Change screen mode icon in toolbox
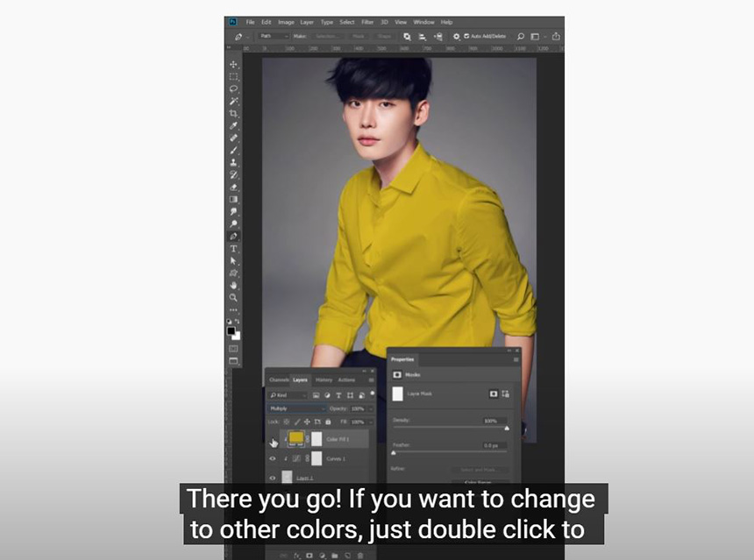Image resolution: width=754 pixels, height=560 pixels. click(x=234, y=361)
